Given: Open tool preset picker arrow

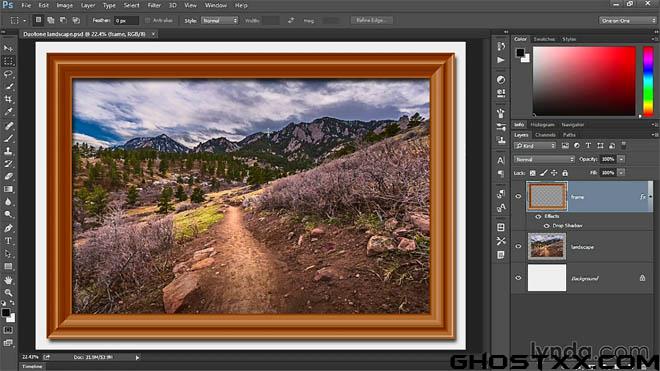Looking at the screenshot, I should pyautogui.click(x=24, y=20).
